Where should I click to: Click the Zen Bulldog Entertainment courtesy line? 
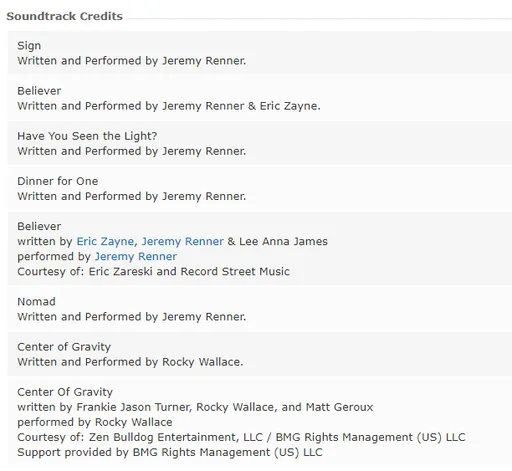(x=241, y=437)
